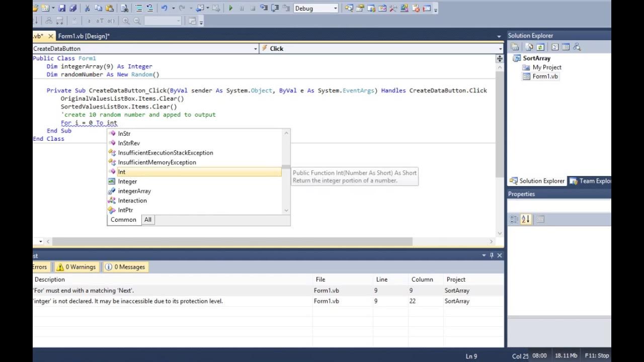Click the Zoom Out magnifier icon

pyautogui.click(x=136, y=21)
